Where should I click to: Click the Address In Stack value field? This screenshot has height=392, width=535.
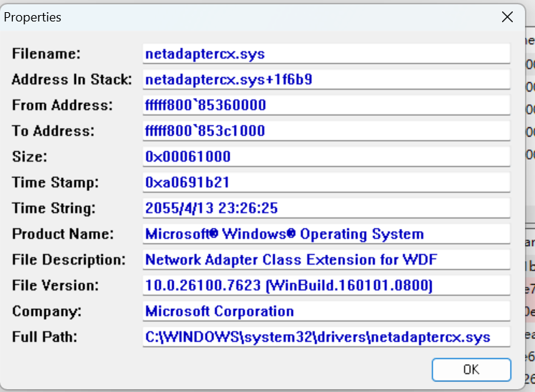326,79
